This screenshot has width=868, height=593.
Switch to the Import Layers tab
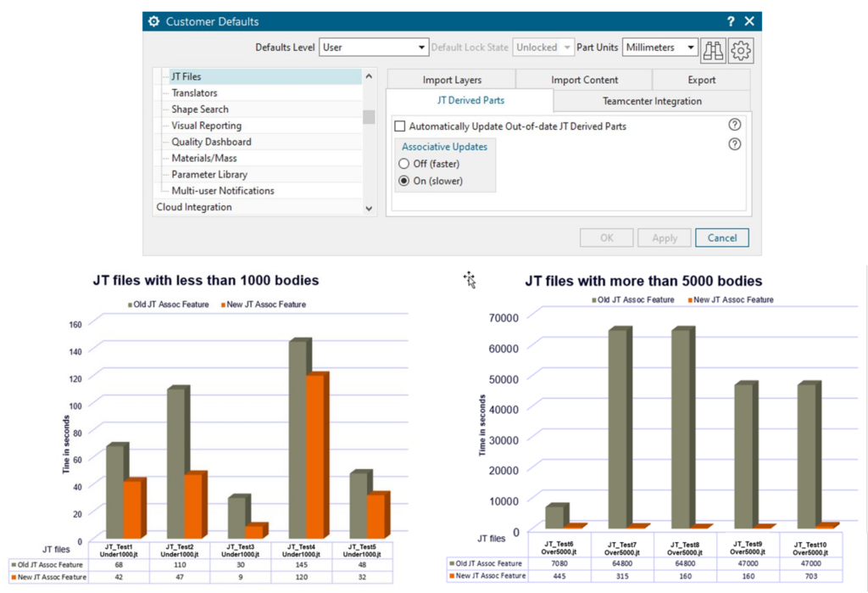(x=451, y=80)
